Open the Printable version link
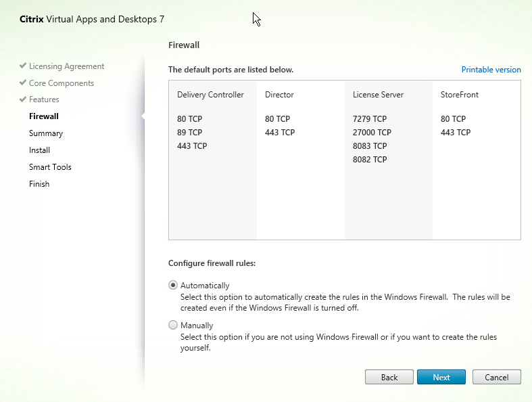The image size is (532, 402). tap(491, 70)
